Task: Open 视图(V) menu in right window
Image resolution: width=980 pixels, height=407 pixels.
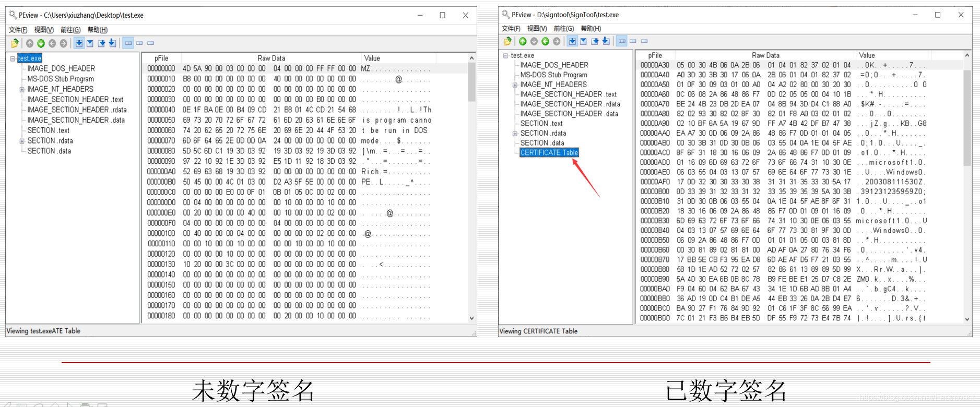Action: [537, 28]
